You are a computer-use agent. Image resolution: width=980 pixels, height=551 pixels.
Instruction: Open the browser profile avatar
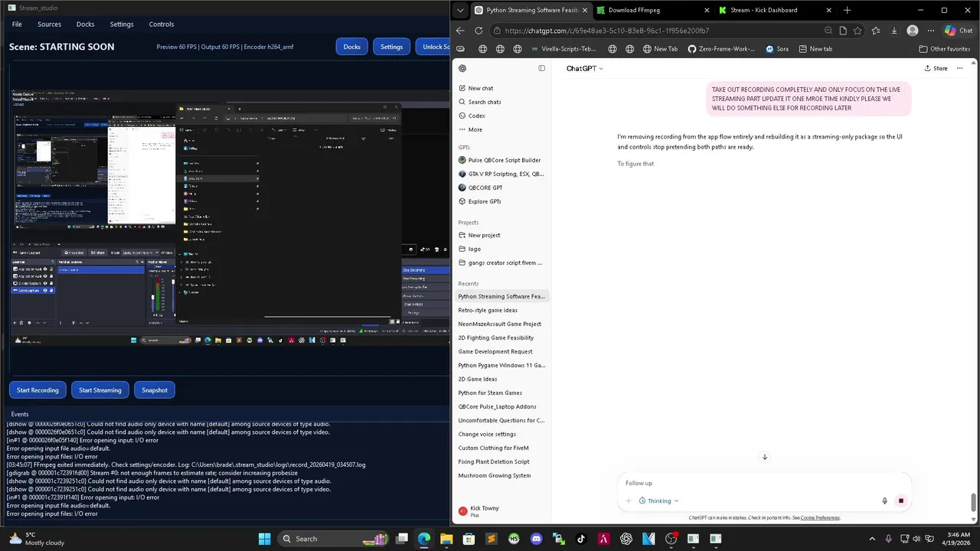[913, 31]
